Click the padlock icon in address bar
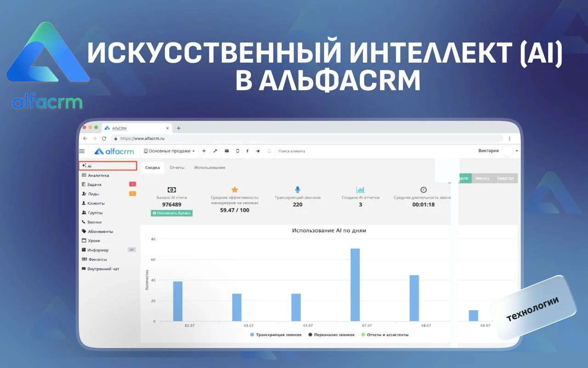 [x=116, y=138]
